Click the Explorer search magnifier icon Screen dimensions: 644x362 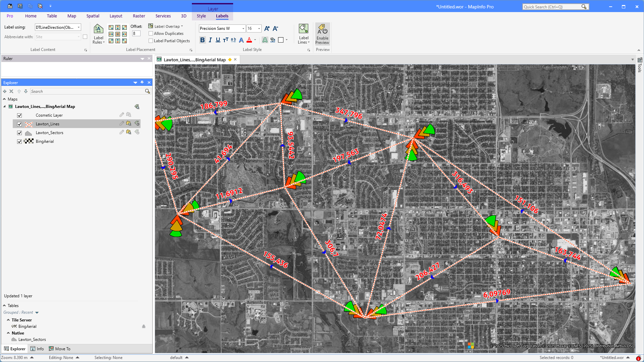coord(147,92)
